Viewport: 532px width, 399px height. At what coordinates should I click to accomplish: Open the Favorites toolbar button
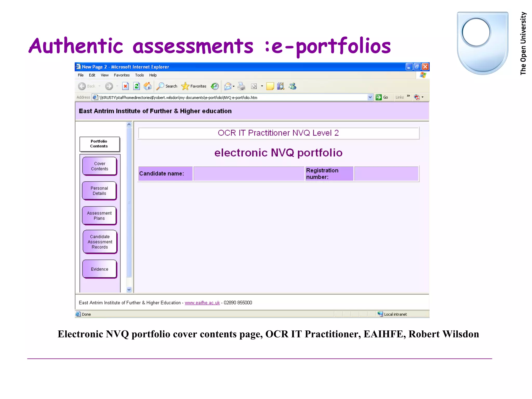point(194,86)
